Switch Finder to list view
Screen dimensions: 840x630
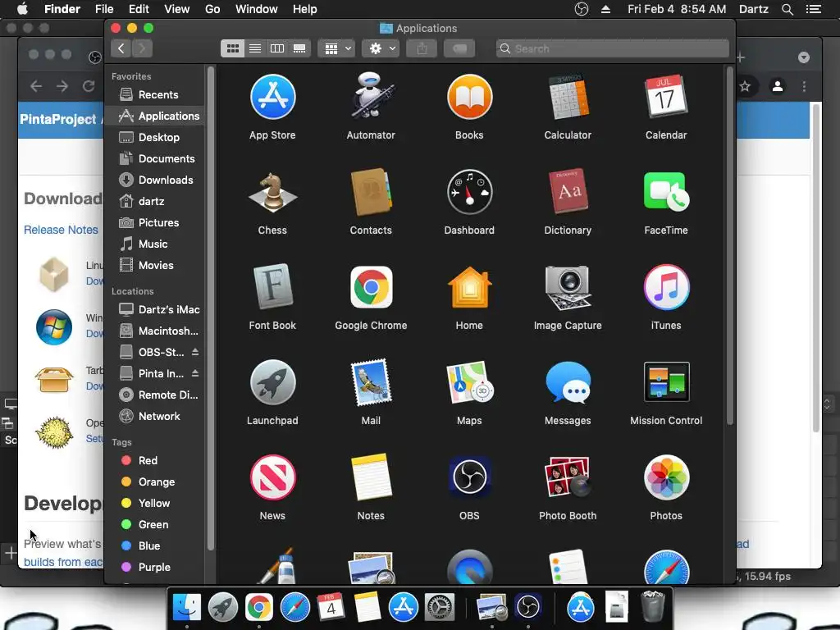[255, 48]
